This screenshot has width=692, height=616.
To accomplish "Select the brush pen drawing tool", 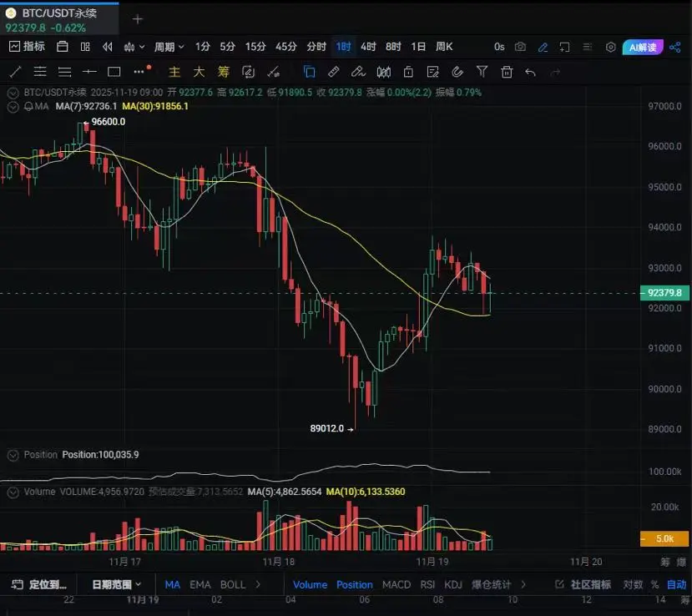I will 358,72.
